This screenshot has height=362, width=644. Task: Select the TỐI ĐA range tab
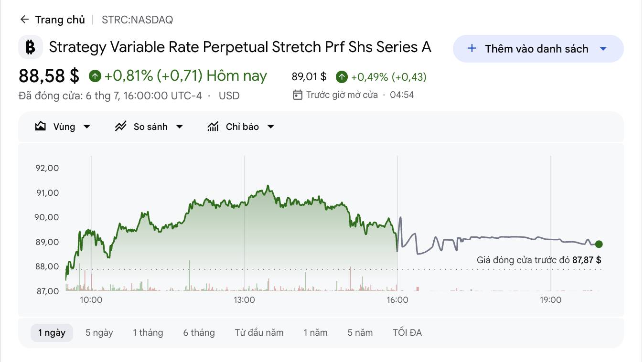[x=408, y=332]
